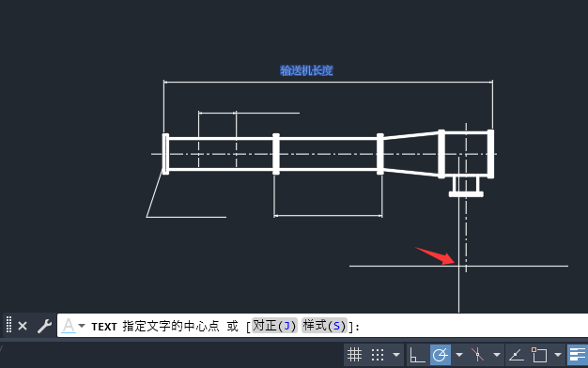Open command line customize wrench menu
This screenshot has height=368, width=588.
(44, 326)
